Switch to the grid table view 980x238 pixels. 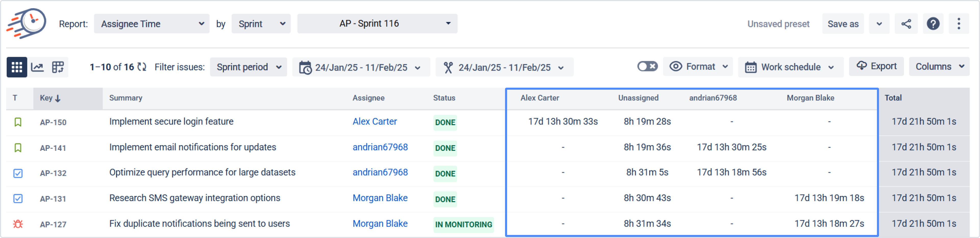(x=17, y=67)
